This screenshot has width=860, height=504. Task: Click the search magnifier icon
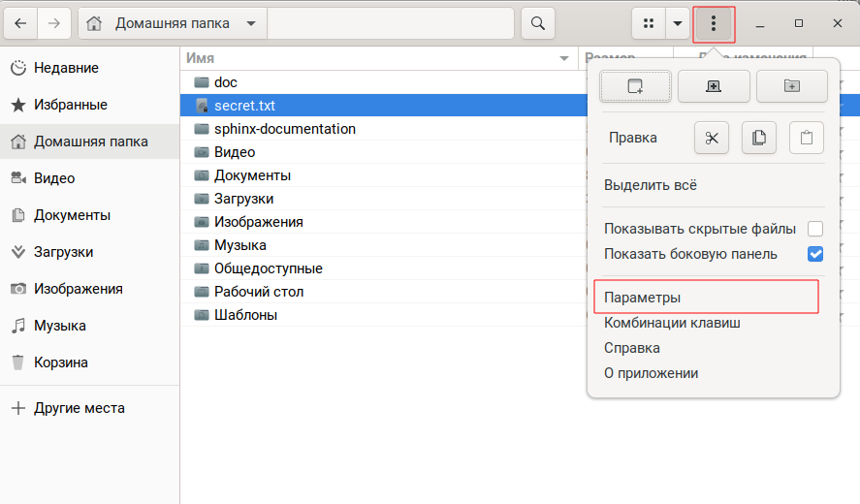click(x=536, y=22)
